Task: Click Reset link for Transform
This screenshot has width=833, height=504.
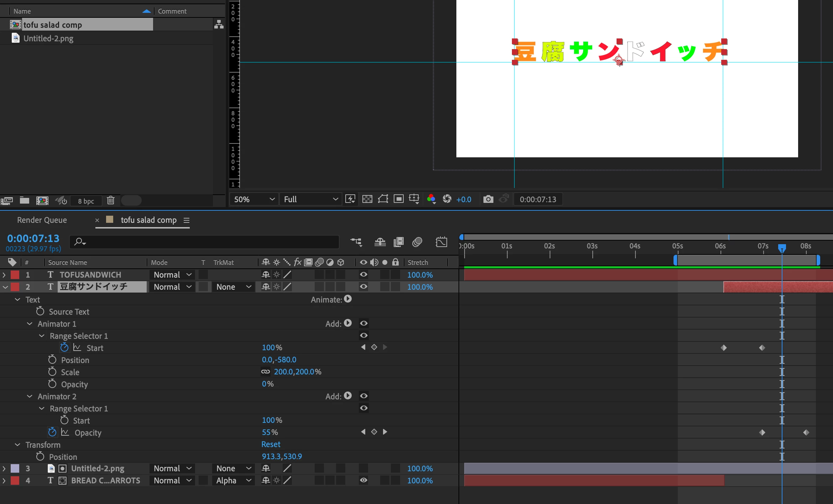Action: (271, 444)
